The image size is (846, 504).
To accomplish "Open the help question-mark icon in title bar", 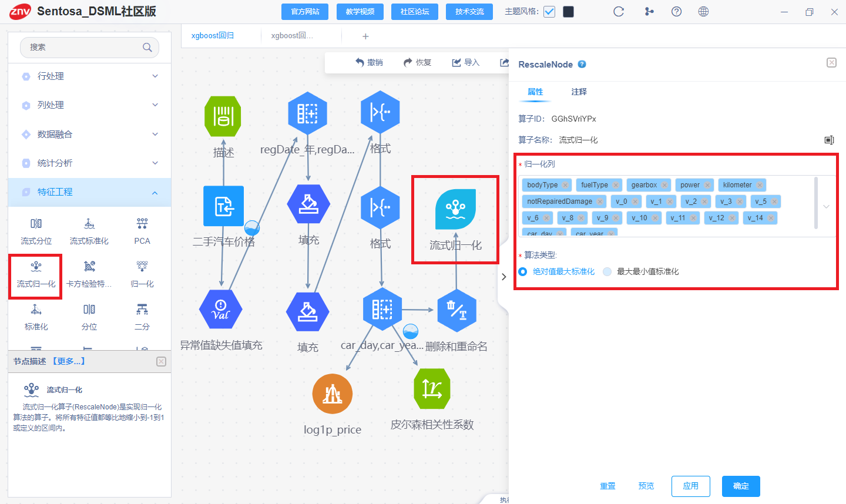I will pos(676,12).
